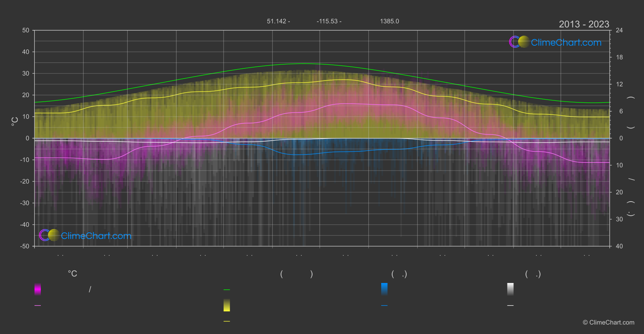This screenshot has height=334, width=644.
Task: Click the © ClimeChart.com copyright link
Action: [x=608, y=323]
